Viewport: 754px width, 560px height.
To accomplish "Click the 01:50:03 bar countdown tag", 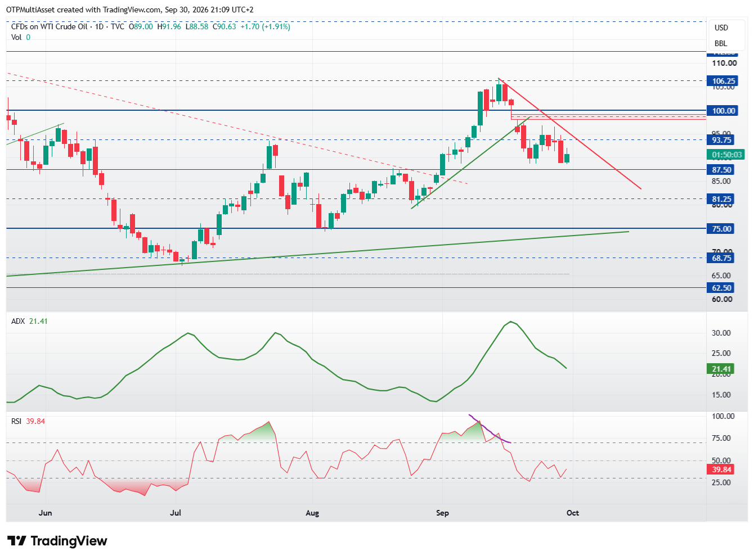I will (x=726, y=155).
